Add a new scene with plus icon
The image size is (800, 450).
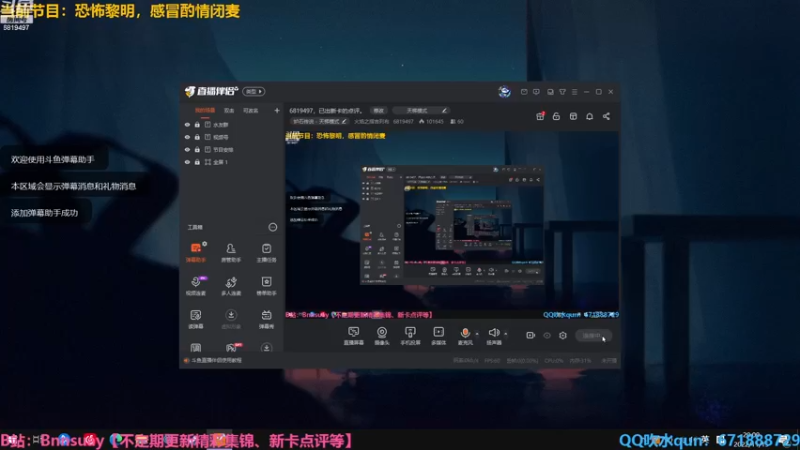277,110
